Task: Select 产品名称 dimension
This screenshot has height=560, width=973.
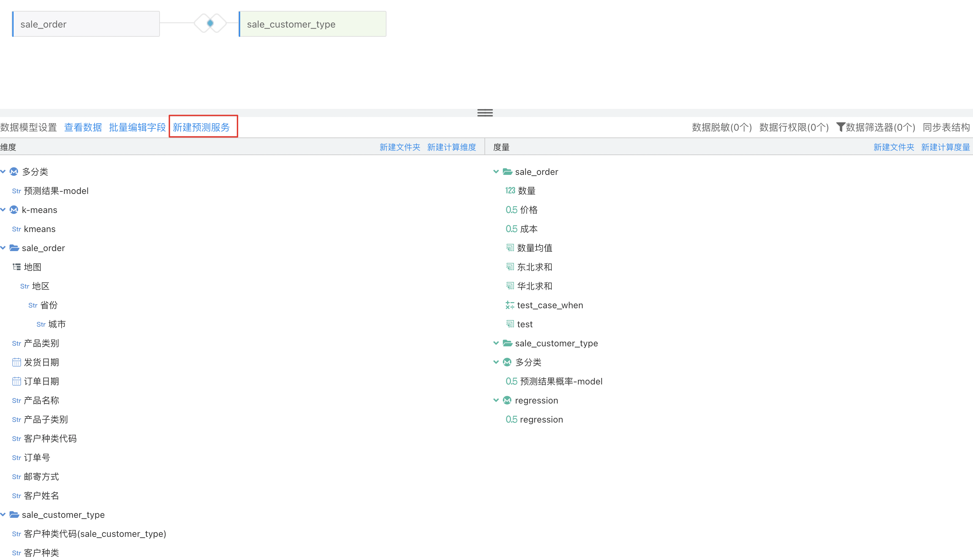Action: (x=42, y=400)
